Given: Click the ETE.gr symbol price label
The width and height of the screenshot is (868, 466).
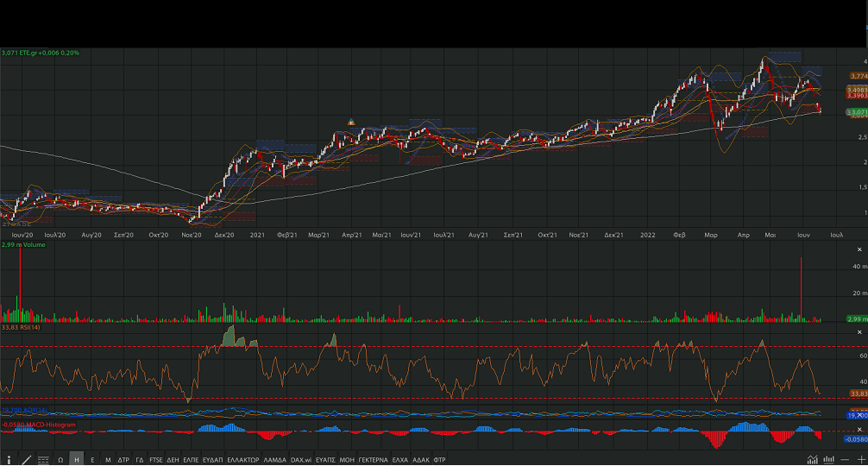Looking at the screenshot, I should 41,53.
